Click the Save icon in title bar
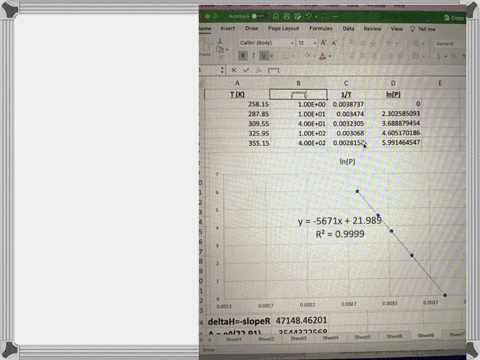The height and width of the screenshot is (360, 480). click(287, 16)
